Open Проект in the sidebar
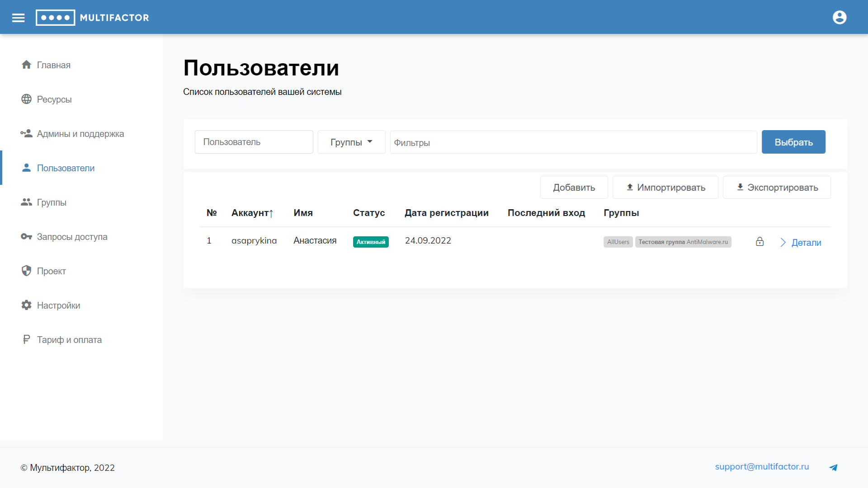Viewport: 868px width, 488px height. [x=51, y=271]
